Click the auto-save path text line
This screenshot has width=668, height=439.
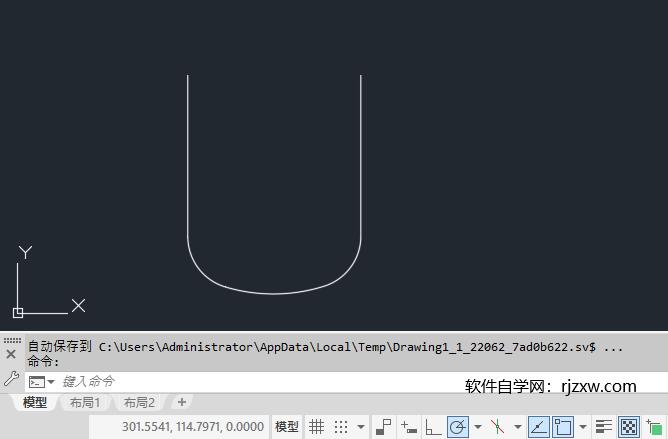pyautogui.click(x=325, y=347)
